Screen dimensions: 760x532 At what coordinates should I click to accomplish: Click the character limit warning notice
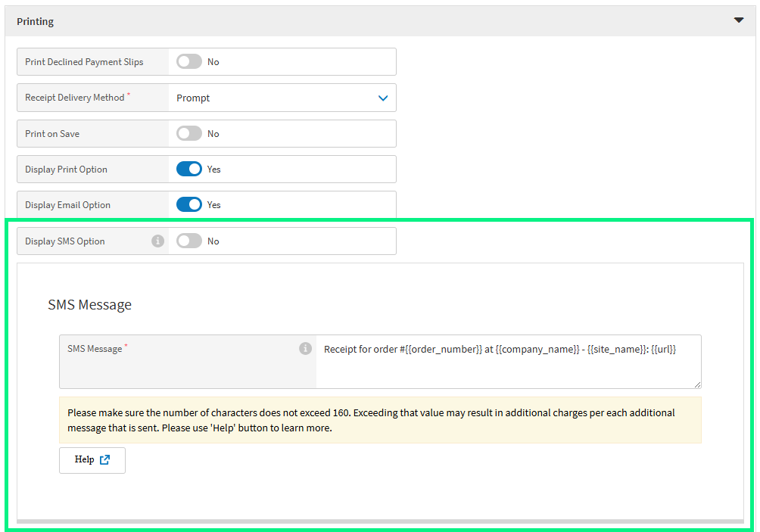[x=380, y=418]
